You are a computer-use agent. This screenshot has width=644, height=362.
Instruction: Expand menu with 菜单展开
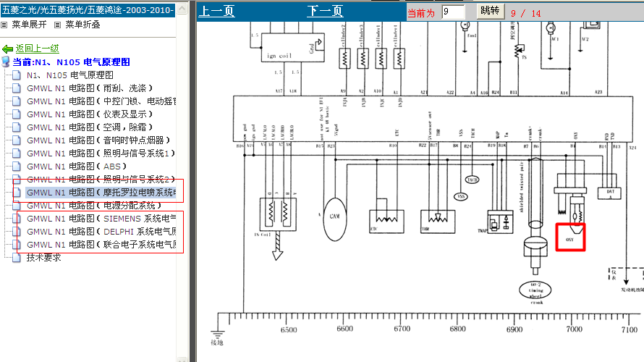[29, 25]
